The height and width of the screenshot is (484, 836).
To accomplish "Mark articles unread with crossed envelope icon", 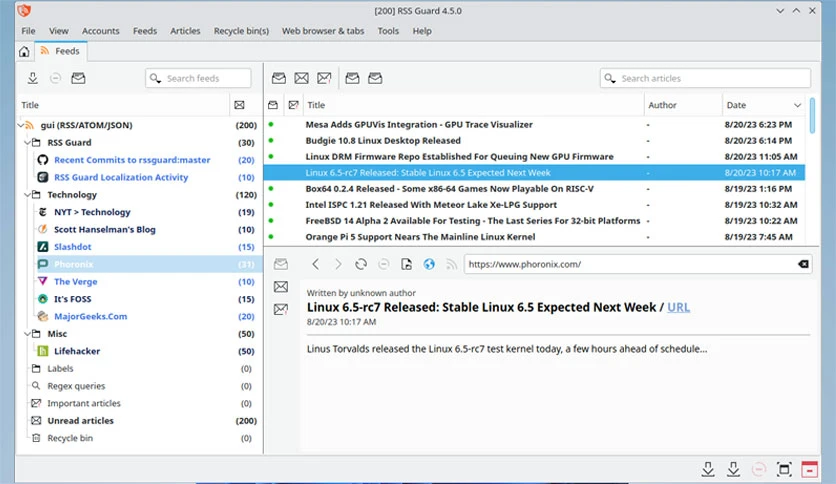I will (x=301, y=78).
